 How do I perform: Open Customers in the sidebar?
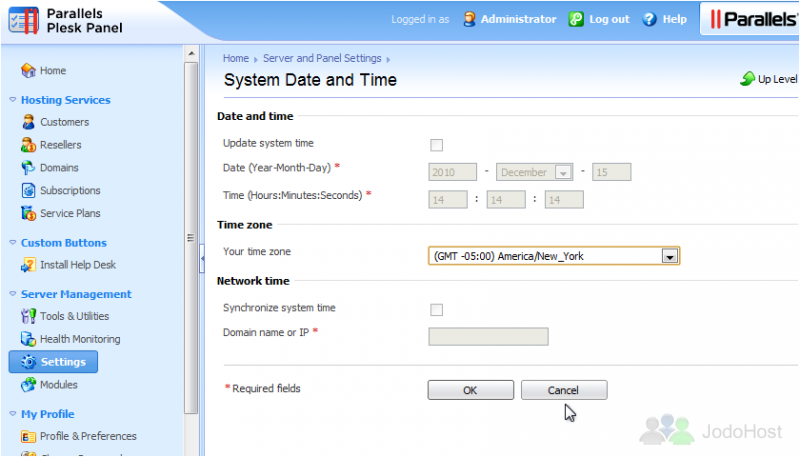click(64, 122)
